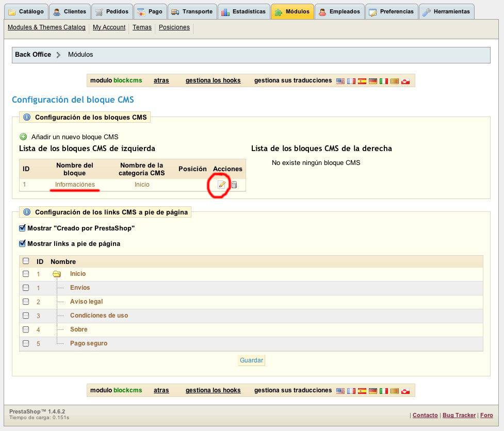Screen dimensions: 504x431
Task: Click the Condiciones de uso page name
Action: (99, 316)
